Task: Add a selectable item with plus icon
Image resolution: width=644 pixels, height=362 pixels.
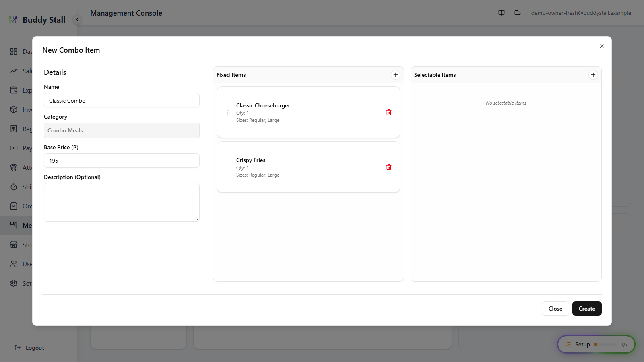Action: pyautogui.click(x=593, y=75)
